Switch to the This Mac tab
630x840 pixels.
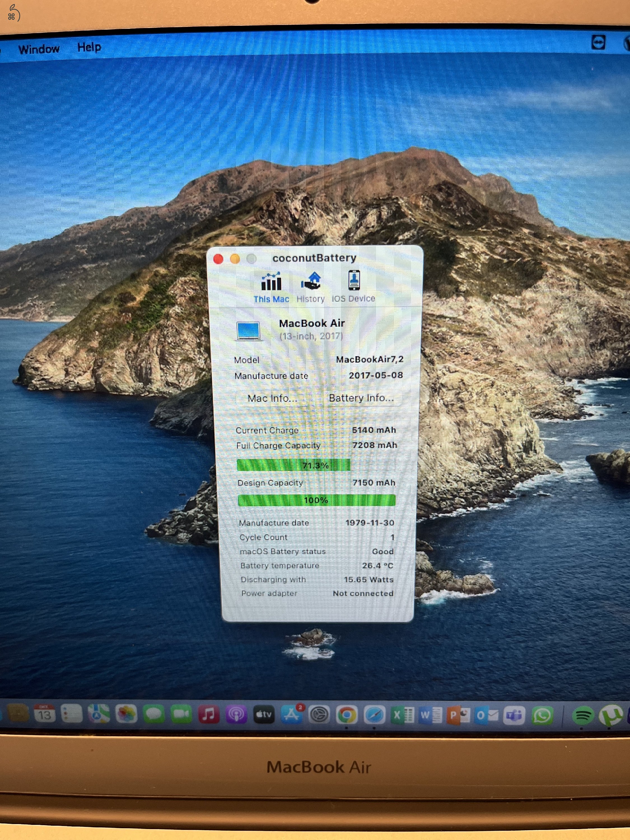point(271,288)
